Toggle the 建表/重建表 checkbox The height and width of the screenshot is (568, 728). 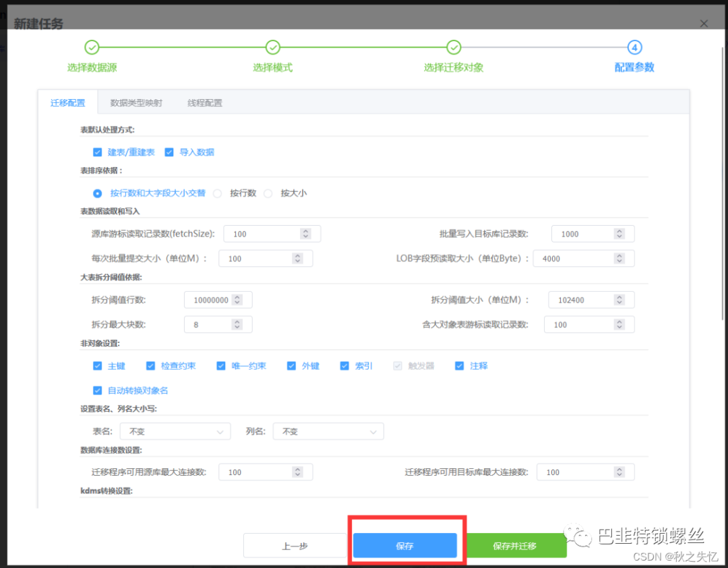97,152
